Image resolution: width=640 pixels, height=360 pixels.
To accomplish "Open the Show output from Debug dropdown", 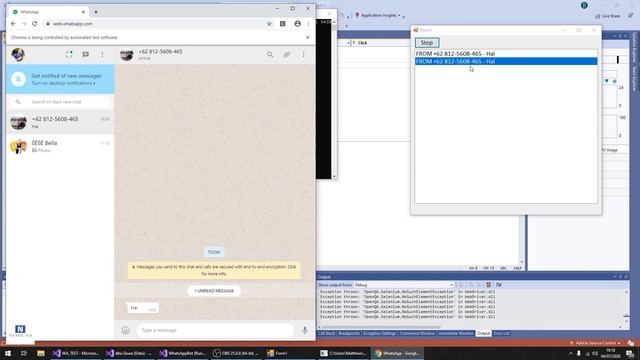I will pos(403,285).
